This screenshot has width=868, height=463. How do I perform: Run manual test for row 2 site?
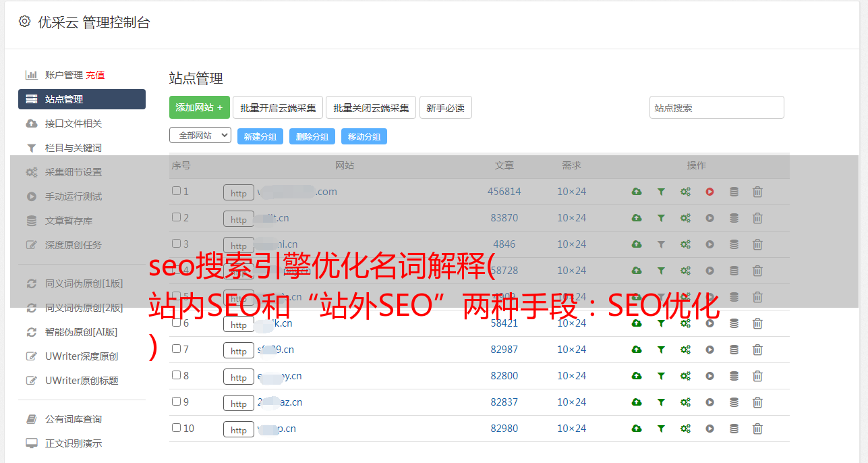click(x=710, y=218)
